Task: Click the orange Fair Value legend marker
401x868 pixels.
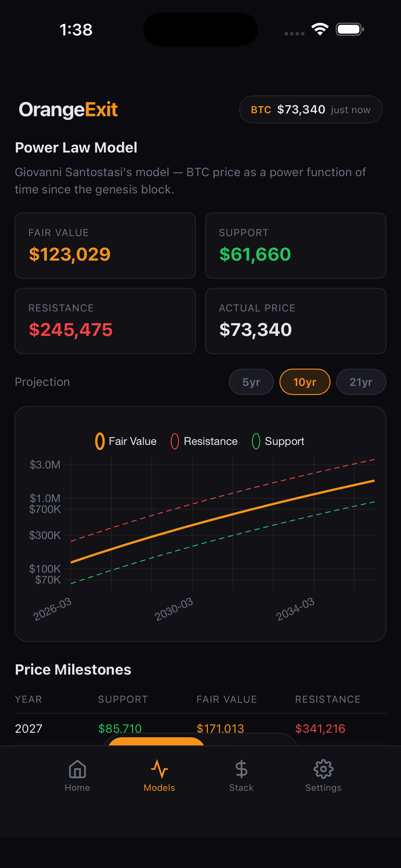Action: (100, 441)
